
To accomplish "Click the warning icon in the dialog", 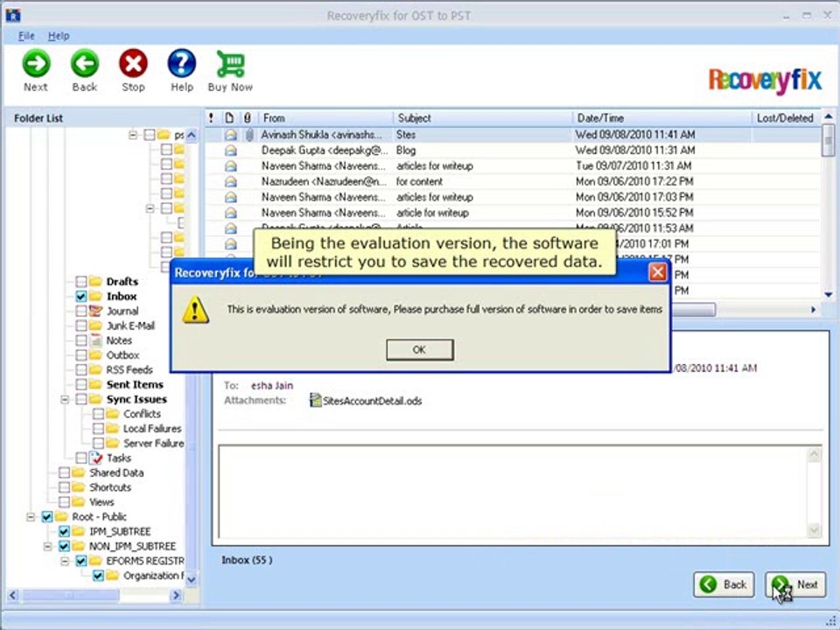I will [195, 310].
